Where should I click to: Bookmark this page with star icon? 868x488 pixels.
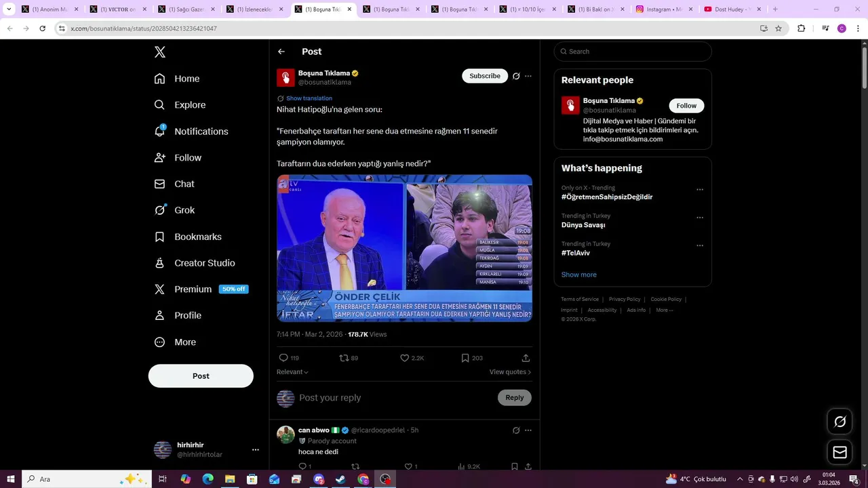pyautogui.click(x=778, y=28)
